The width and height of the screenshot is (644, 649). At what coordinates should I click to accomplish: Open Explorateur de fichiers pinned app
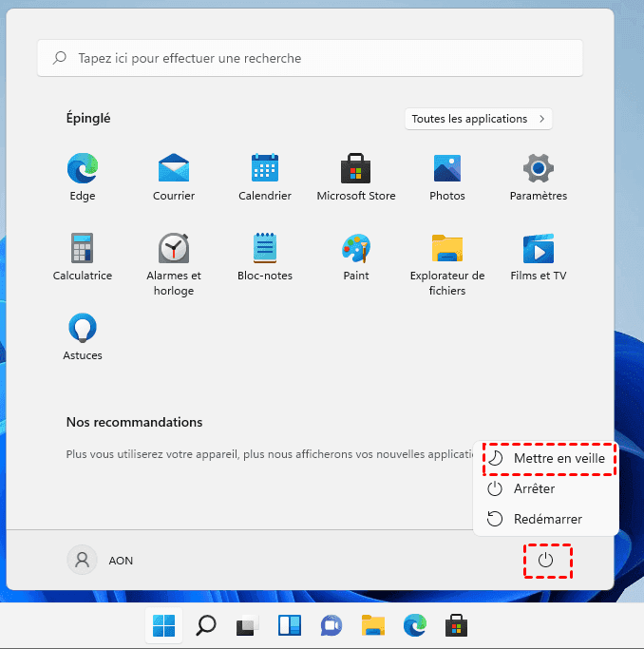447,264
